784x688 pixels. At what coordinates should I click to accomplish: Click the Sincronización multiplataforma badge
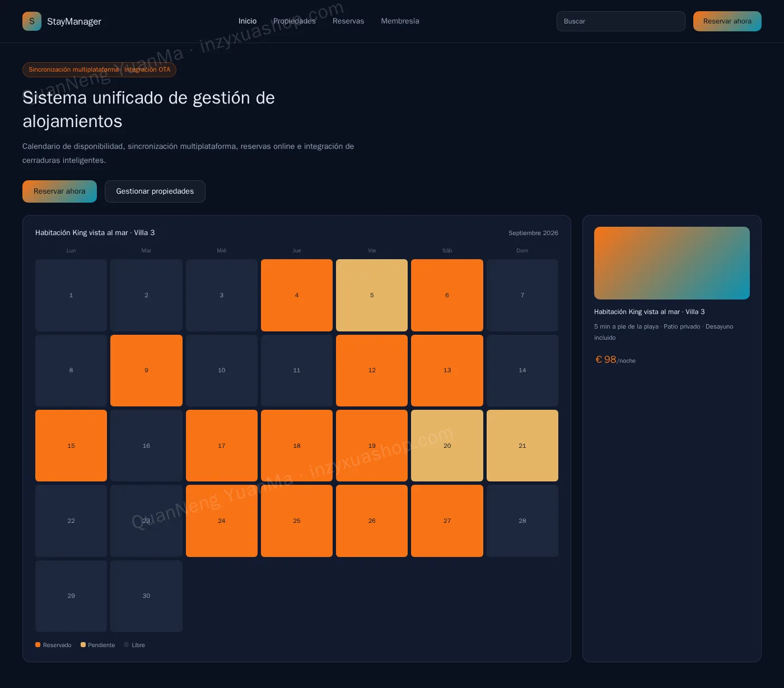click(99, 69)
